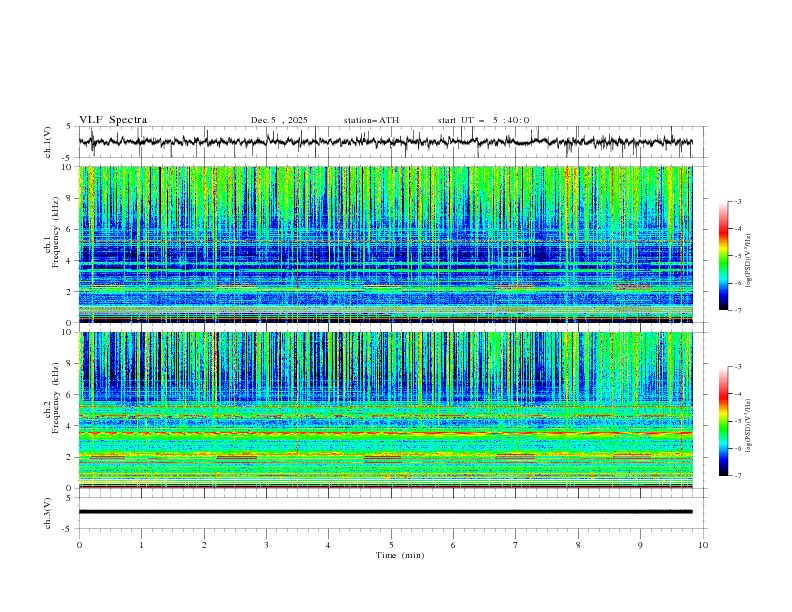Click the "start UT = 5 :40: 0" text
Image resolution: width=792 pixels, height=612 pixels.
point(483,120)
